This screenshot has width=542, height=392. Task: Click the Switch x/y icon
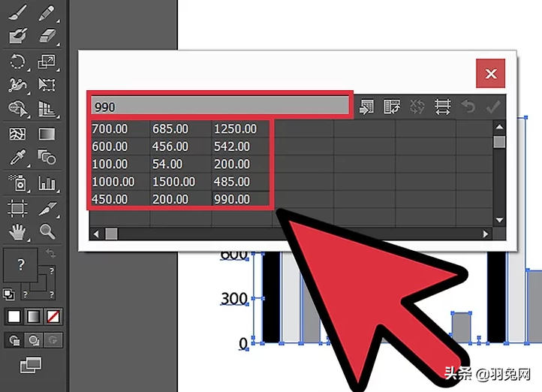point(417,107)
